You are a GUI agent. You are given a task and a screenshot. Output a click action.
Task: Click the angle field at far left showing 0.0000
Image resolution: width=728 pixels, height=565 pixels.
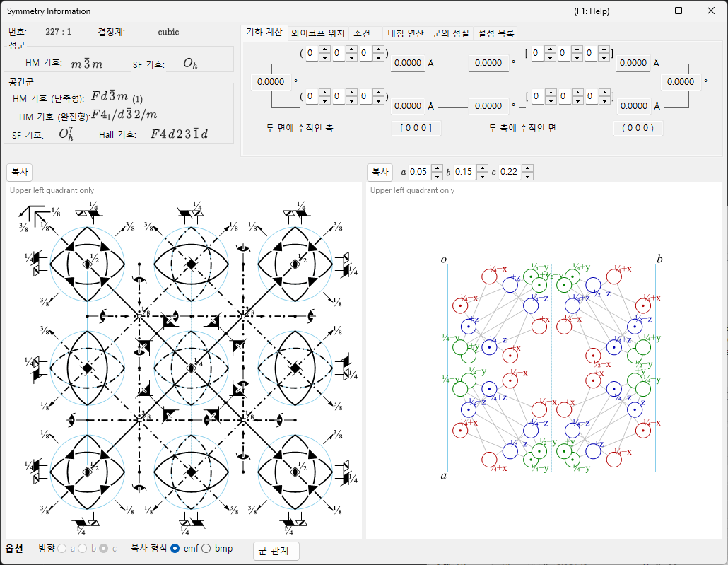[x=271, y=82]
